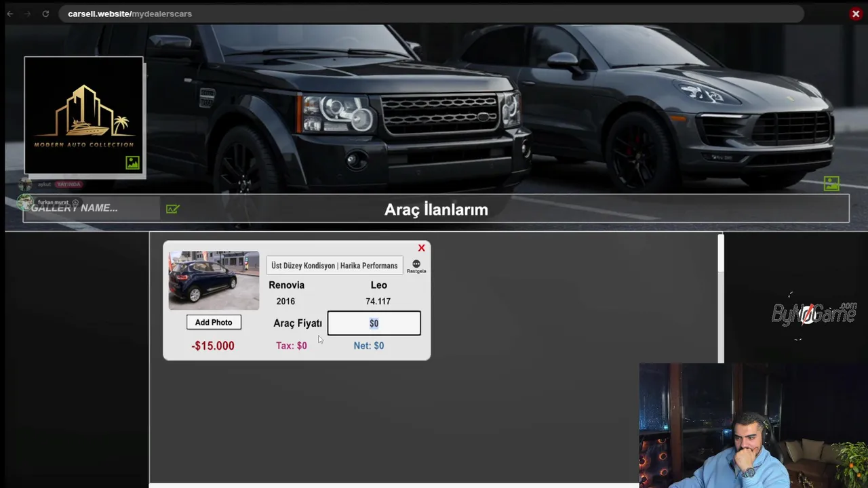This screenshot has height=488, width=868.
Task: Click the '-$15.000' cost text
Action: pyautogui.click(x=213, y=346)
